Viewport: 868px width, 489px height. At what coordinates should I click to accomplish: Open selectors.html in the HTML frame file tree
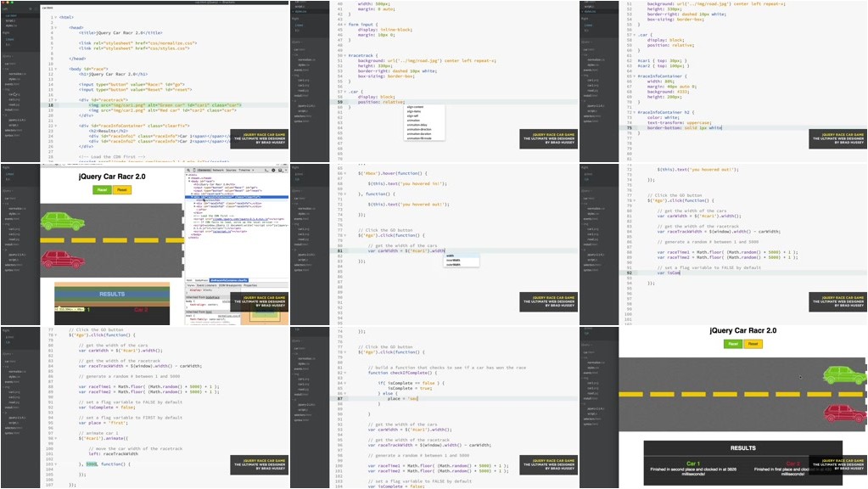pyautogui.click(x=14, y=130)
